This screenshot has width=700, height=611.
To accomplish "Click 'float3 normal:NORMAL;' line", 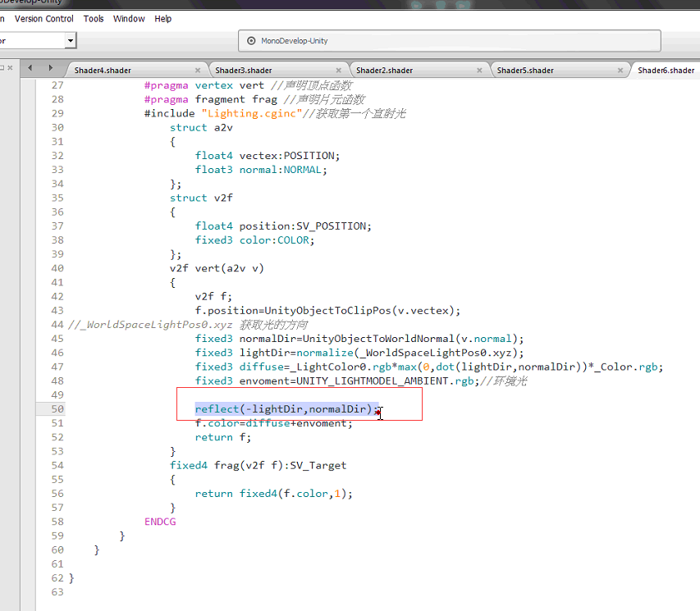I will click(261, 170).
